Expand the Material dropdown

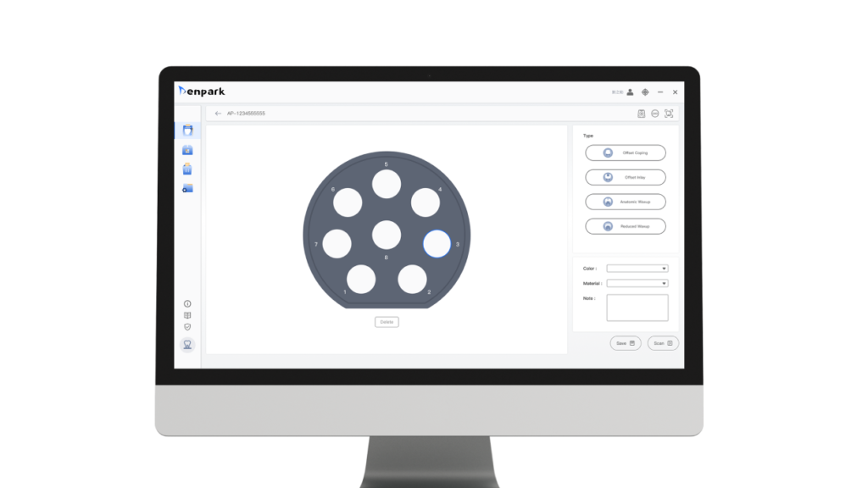[x=637, y=283]
